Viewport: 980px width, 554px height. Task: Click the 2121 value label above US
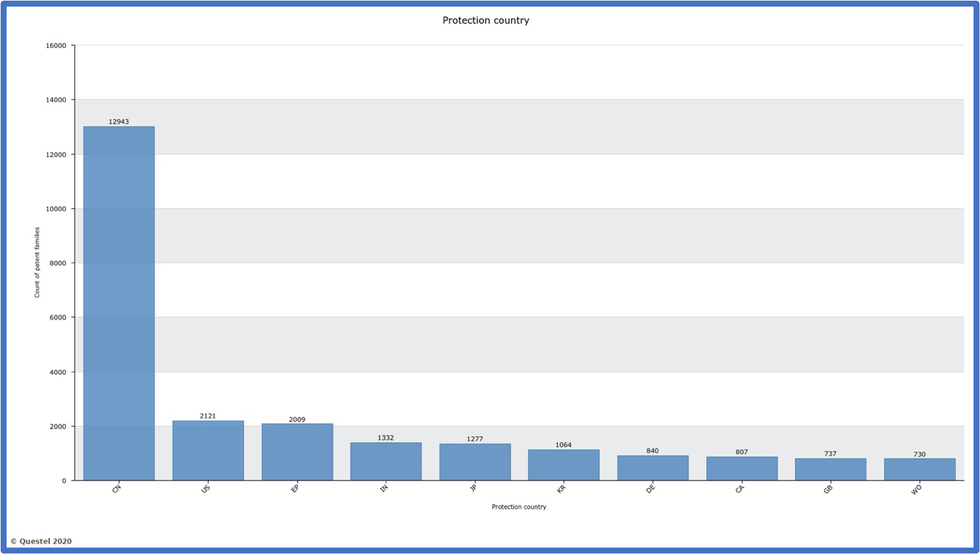(x=208, y=416)
